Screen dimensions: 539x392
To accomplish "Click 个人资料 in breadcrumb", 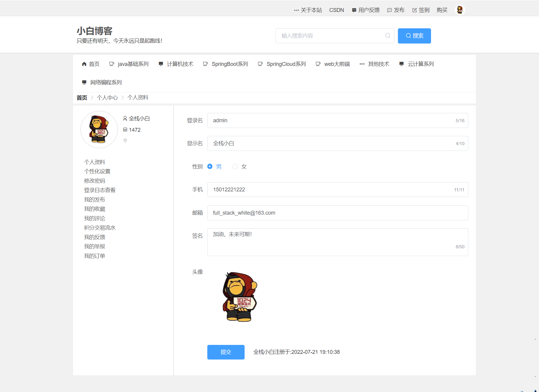I will coord(138,98).
